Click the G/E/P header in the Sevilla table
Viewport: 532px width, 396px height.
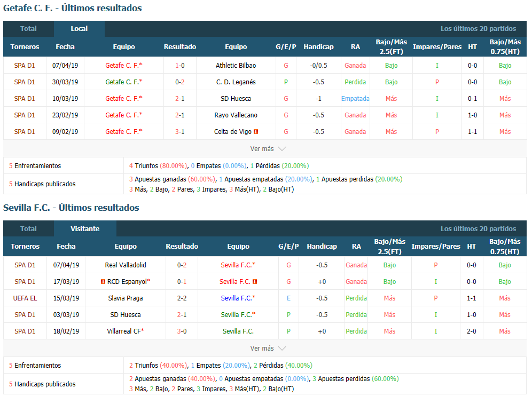coord(289,247)
